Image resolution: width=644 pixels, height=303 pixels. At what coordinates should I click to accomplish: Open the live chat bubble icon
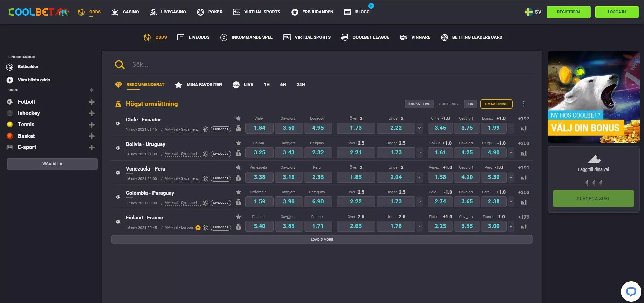click(631, 291)
